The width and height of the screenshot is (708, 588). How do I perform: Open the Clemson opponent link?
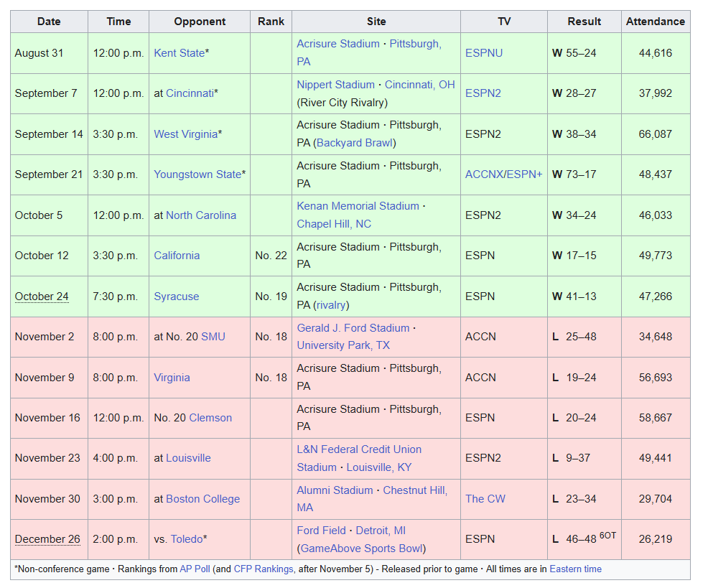click(x=210, y=418)
